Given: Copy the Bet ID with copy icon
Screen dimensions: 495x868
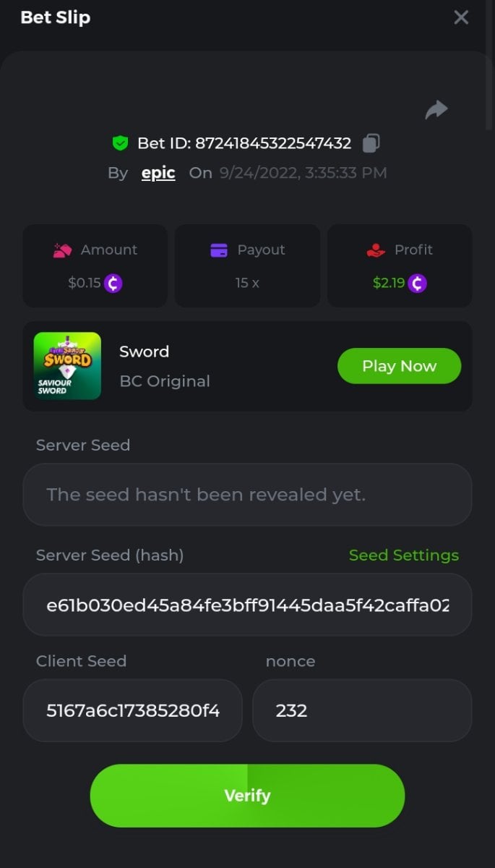Looking at the screenshot, I should 371,143.
